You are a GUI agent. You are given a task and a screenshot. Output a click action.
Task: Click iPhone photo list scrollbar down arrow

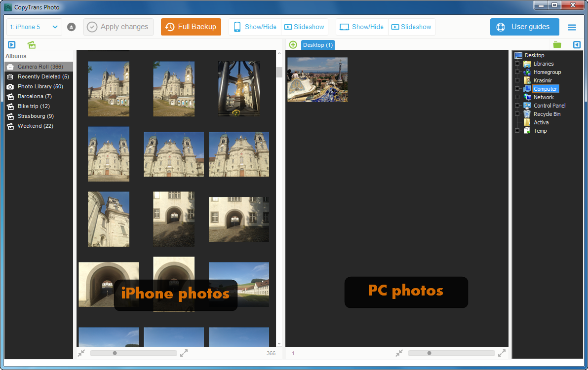tap(279, 343)
